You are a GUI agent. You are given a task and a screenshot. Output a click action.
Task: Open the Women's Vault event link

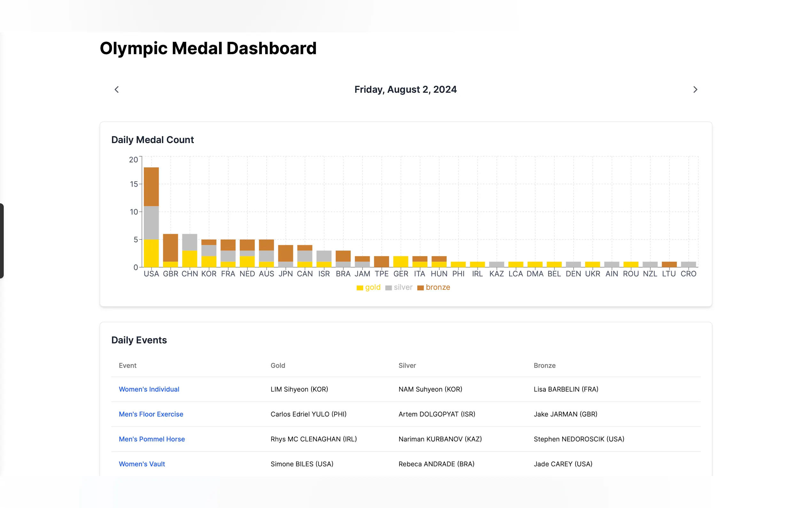pyautogui.click(x=142, y=464)
